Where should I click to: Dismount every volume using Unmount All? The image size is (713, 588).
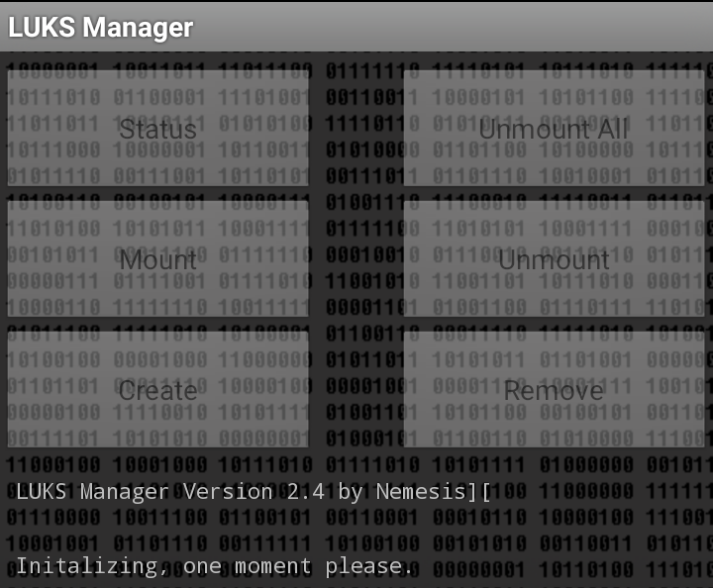pyautogui.click(x=554, y=128)
